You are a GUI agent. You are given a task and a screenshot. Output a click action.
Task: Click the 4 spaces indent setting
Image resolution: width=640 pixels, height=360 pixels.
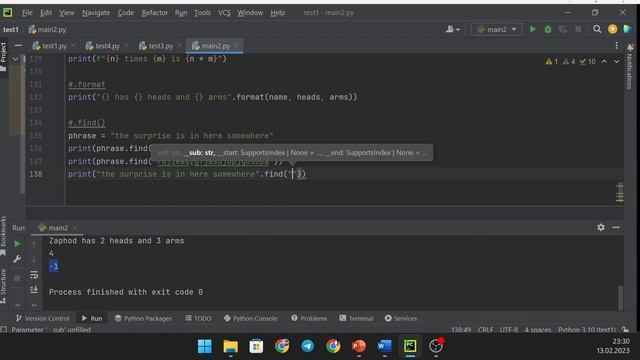538,329
